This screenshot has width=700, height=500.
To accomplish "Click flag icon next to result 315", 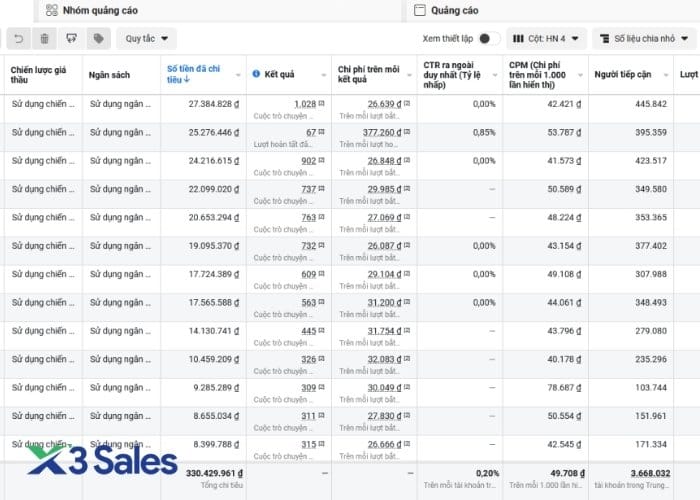I will coord(321,444).
